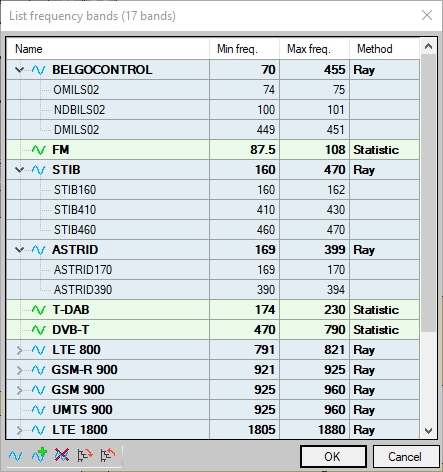The image size is (443, 472).
Task: Expand the LTE 1800 band group
Action: click(19, 430)
